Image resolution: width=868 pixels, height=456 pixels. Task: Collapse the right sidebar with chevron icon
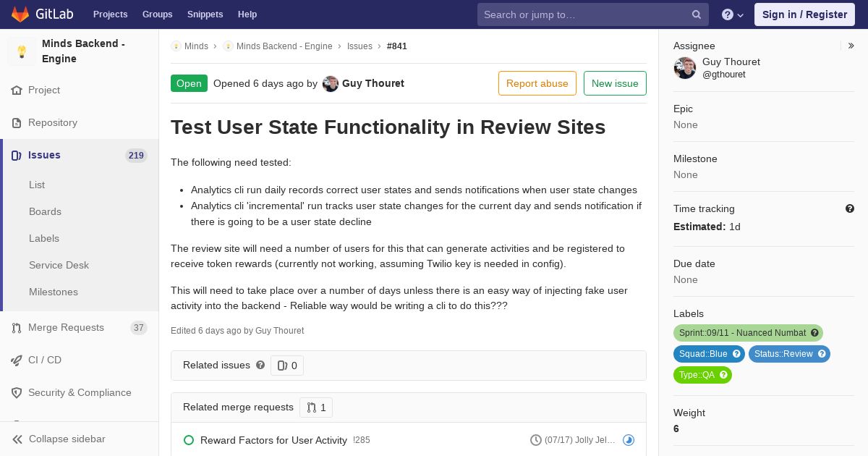[851, 46]
